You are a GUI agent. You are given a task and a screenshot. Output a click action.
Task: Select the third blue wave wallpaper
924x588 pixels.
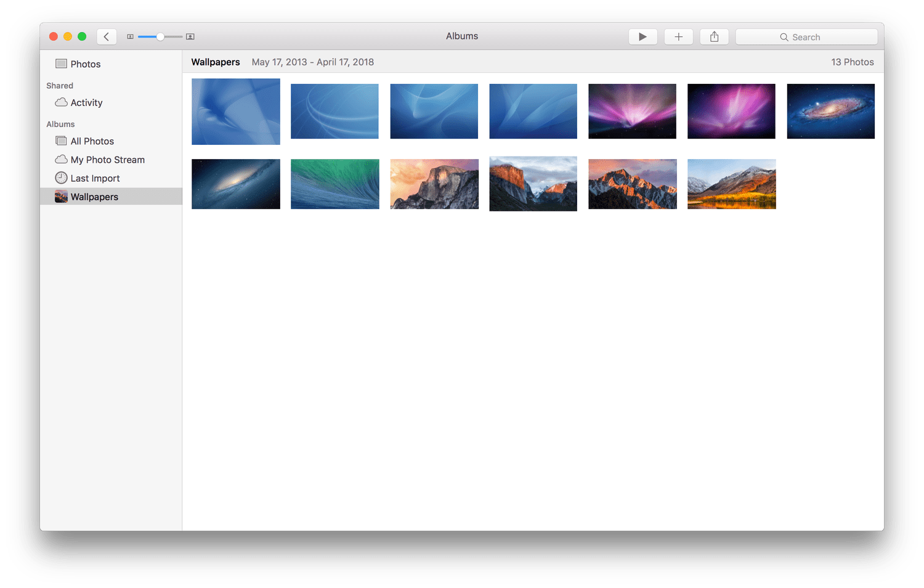pyautogui.click(x=434, y=112)
